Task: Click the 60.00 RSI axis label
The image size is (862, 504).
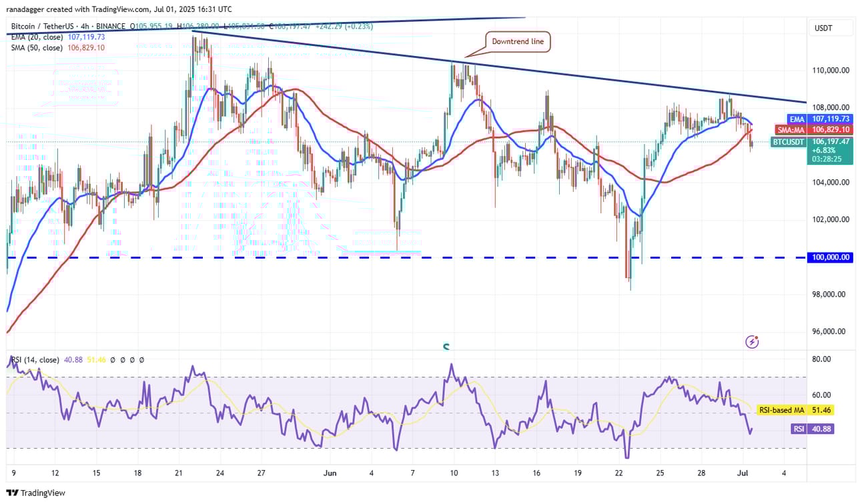Action: click(x=821, y=395)
